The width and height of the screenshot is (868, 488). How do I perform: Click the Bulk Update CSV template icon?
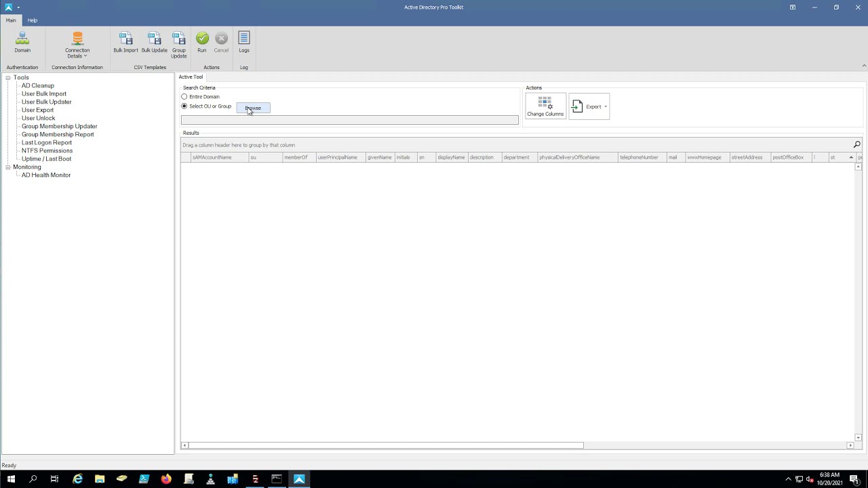(155, 42)
